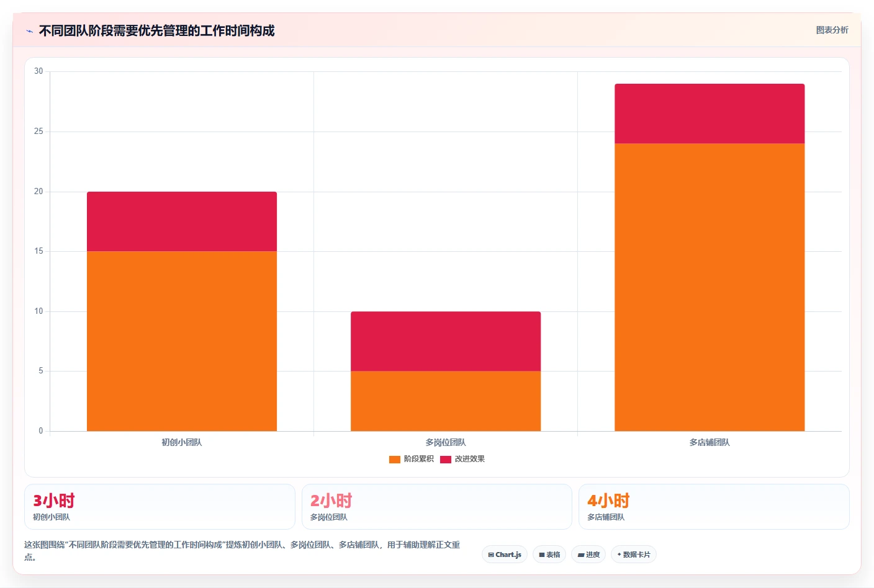Click the y-axis value 30

pyautogui.click(x=38, y=71)
